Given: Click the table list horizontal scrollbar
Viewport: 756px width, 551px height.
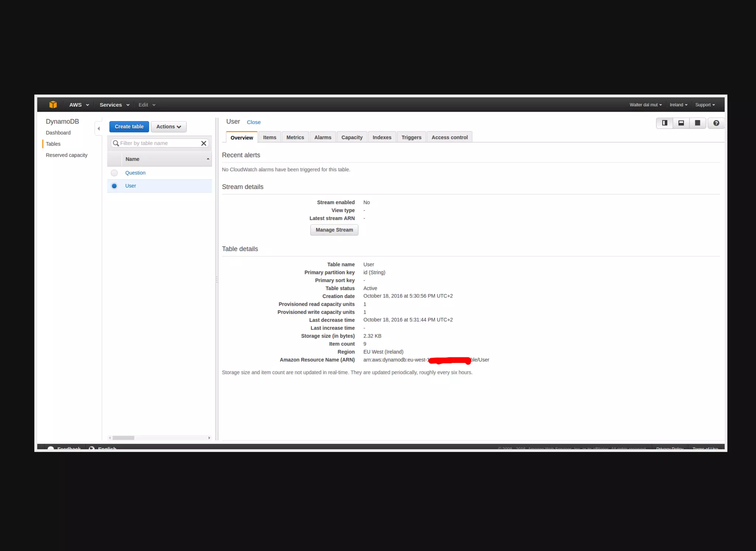Looking at the screenshot, I should (123, 438).
